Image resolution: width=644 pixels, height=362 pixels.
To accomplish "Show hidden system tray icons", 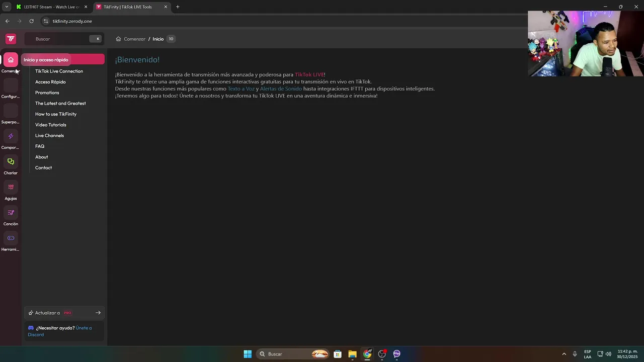I will (x=564, y=354).
